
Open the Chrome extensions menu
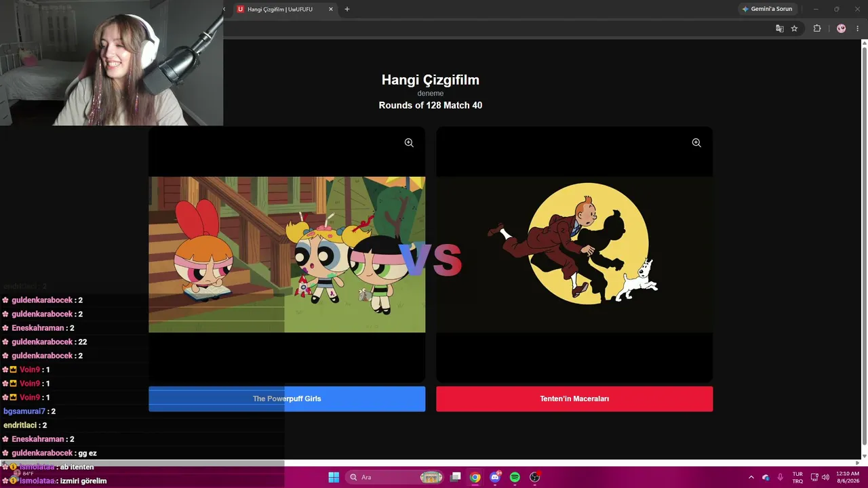click(817, 28)
